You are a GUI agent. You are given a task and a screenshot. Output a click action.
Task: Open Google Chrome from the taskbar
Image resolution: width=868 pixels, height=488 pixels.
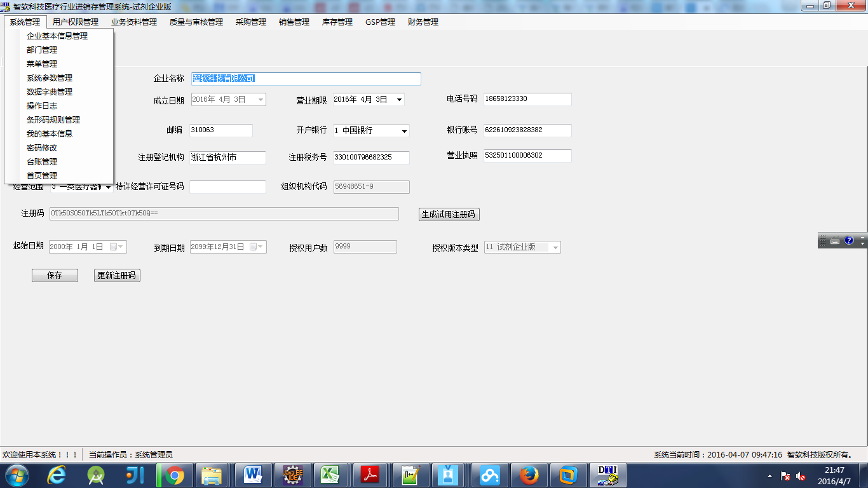pyautogui.click(x=173, y=475)
